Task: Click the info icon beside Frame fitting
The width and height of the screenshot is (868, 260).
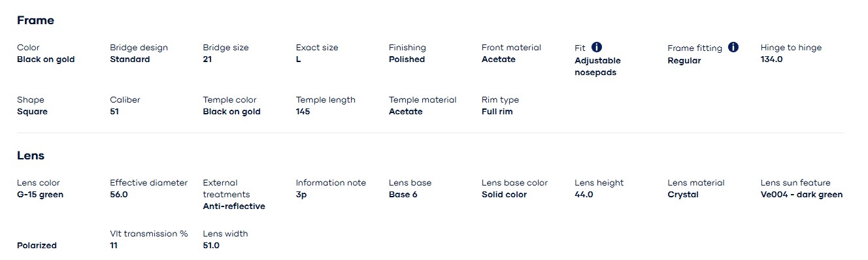Action: (x=733, y=47)
